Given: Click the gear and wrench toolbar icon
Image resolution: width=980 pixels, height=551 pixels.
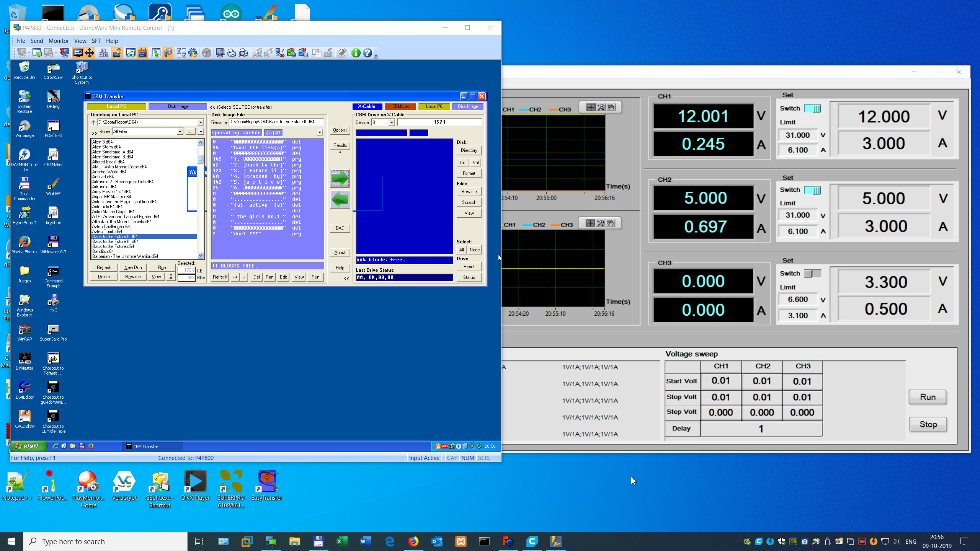Looking at the screenshot, I should coord(193,53).
